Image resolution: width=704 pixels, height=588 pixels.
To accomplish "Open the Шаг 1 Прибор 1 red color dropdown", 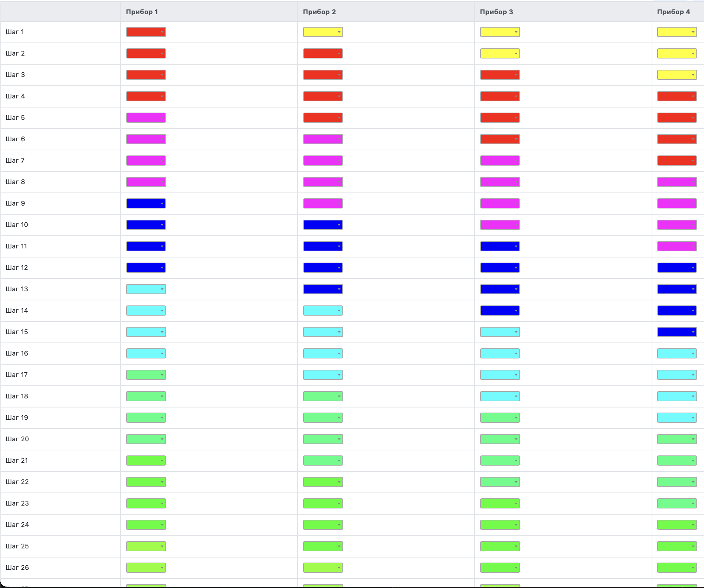I will tap(146, 32).
